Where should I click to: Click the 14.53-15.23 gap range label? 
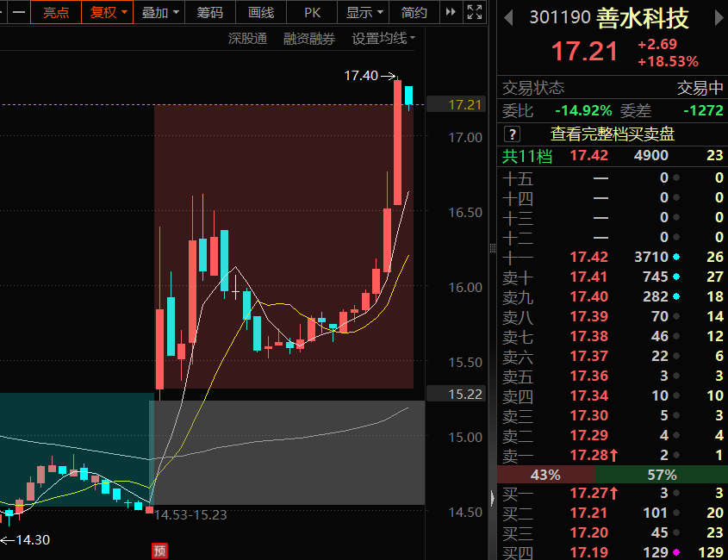(x=190, y=515)
